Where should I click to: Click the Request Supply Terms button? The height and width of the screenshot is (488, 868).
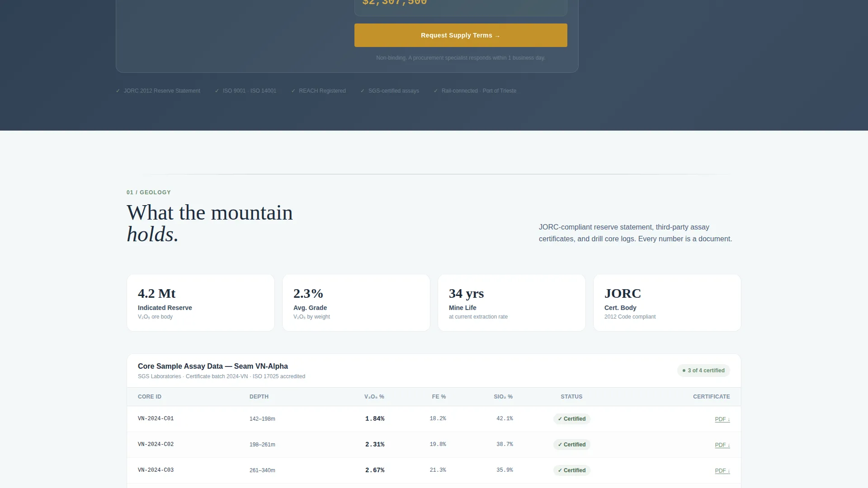[x=461, y=35]
